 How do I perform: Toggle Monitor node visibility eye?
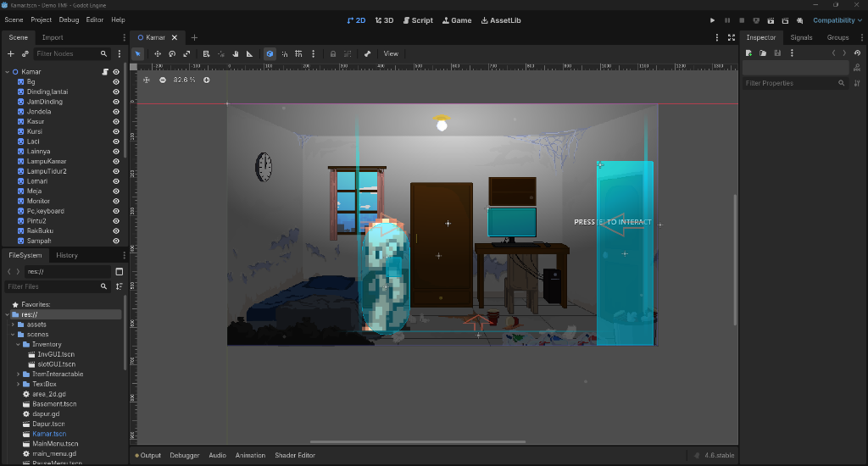coord(116,202)
